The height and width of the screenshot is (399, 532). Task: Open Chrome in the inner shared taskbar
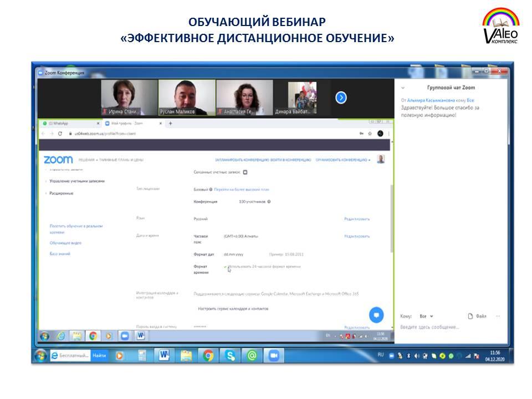[93, 336]
